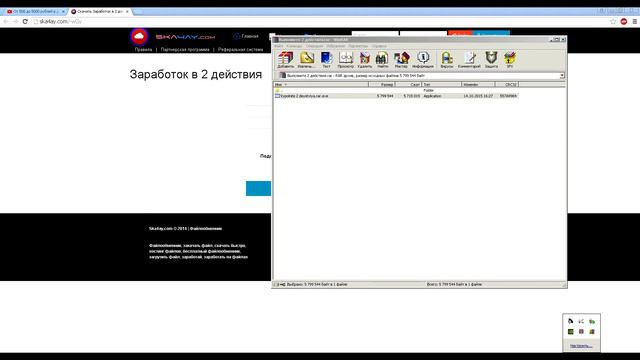Click the 'Application' type cell
640x360 pixels.
click(432, 96)
